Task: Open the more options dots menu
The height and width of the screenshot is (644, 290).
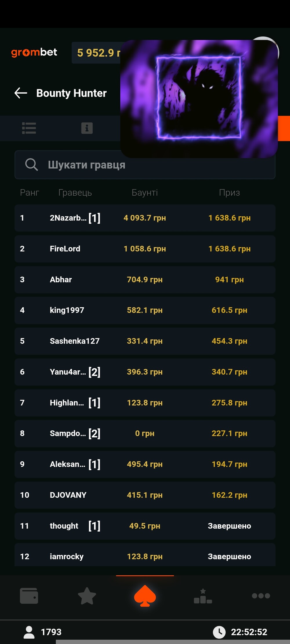Action: [x=261, y=596]
